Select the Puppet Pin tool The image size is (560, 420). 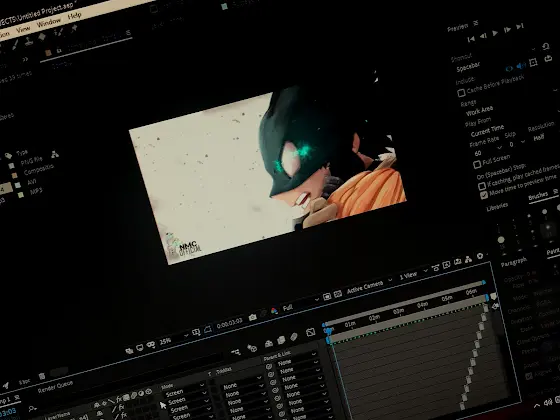click(x=74, y=29)
